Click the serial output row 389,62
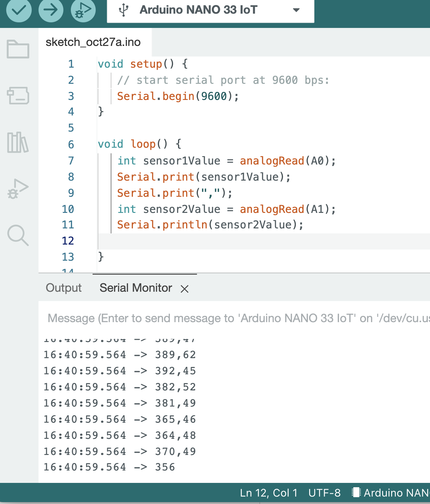Viewport: 430px width, 504px height. (x=120, y=355)
